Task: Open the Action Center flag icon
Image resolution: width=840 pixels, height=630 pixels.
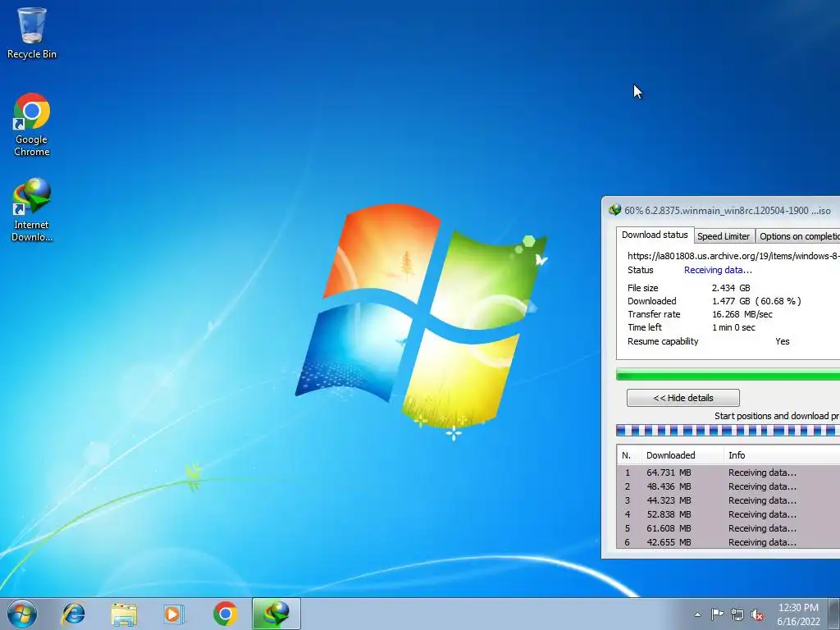Action: tap(717, 614)
